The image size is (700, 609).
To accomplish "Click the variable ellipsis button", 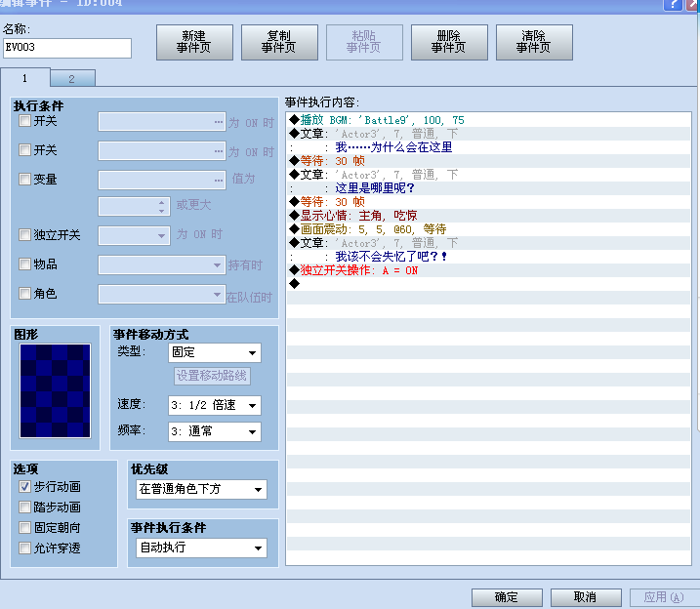I will [x=219, y=181].
